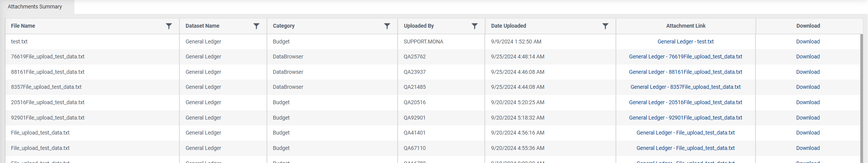
Task: Open General Ledger - 92901File_upload_test_data.txt link
Action: point(685,118)
